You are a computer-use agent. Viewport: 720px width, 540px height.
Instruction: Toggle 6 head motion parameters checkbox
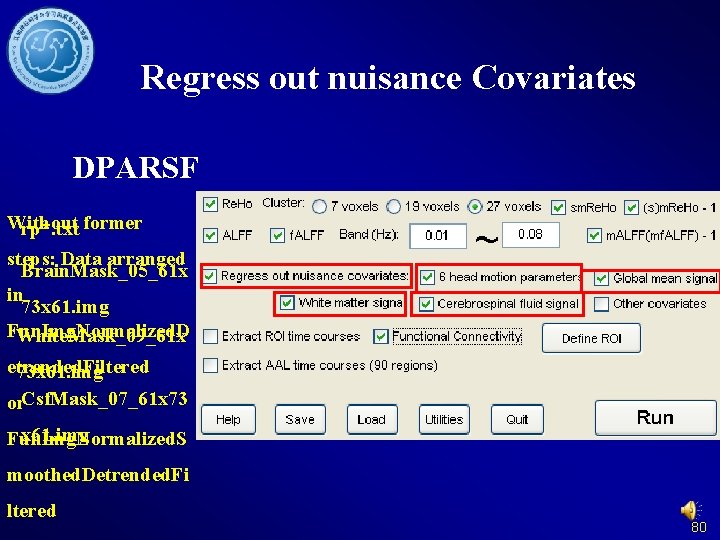(x=428, y=277)
